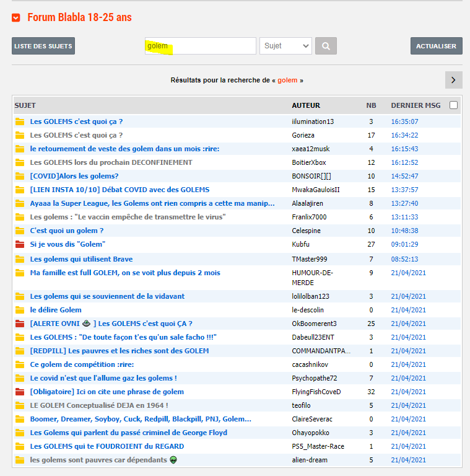The height and width of the screenshot is (476, 470).
Task: Click red folder icon for Obligatoire topic
Action: coord(20,392)
